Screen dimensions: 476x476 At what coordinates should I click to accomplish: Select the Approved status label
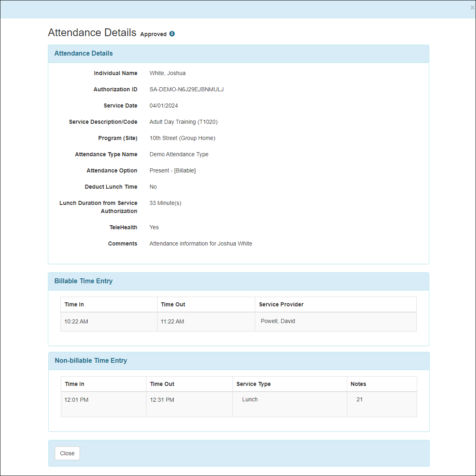(153, 34)
